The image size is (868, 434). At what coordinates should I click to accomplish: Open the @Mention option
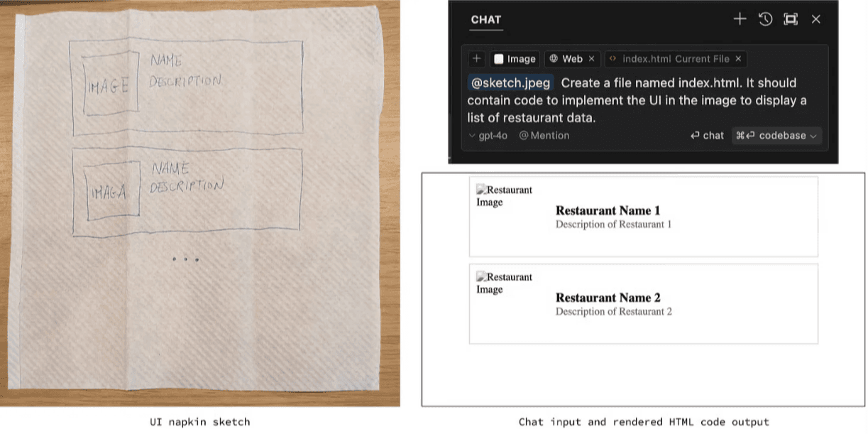coord(544,135)
